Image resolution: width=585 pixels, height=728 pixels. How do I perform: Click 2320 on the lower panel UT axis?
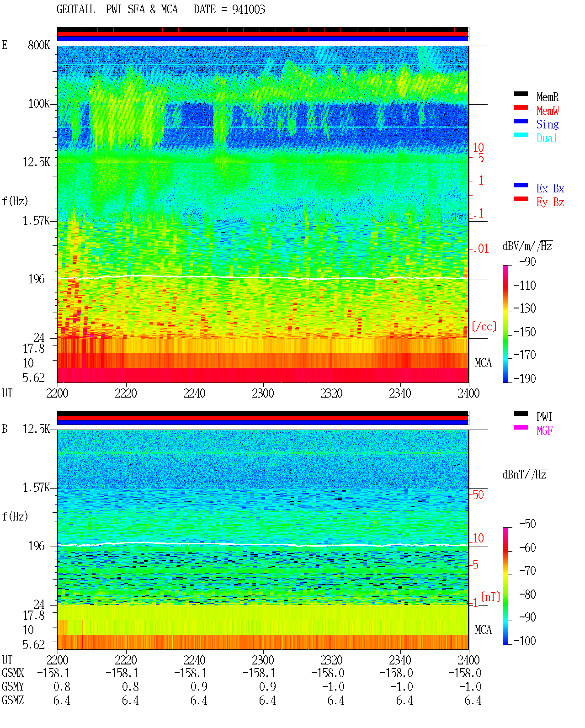(331, 660)
